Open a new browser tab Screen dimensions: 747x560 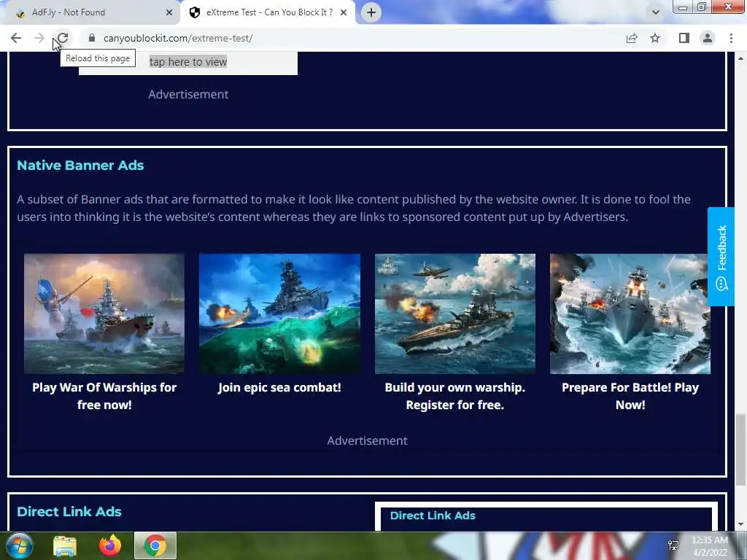pyautogui.click(x=371, y=12)
